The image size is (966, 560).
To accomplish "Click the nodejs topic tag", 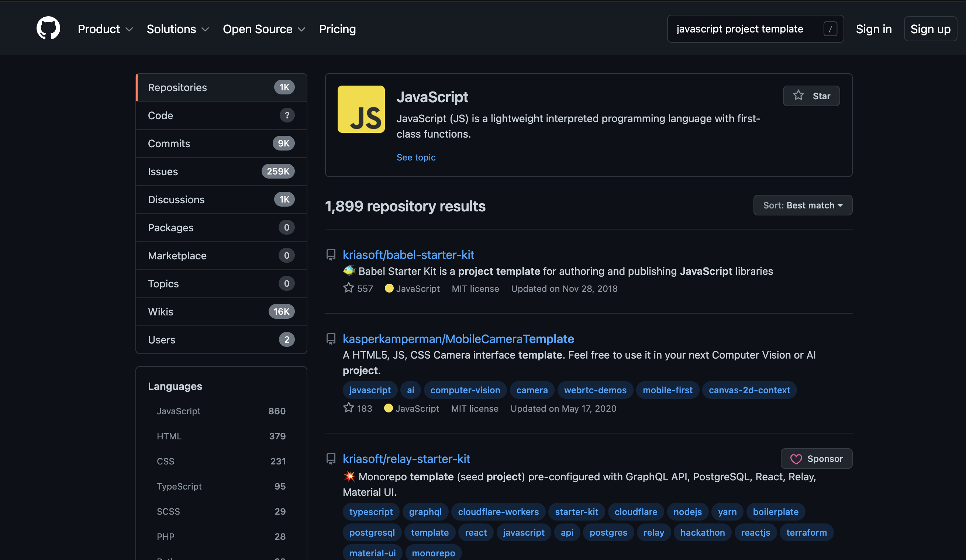I will [687, 512].
